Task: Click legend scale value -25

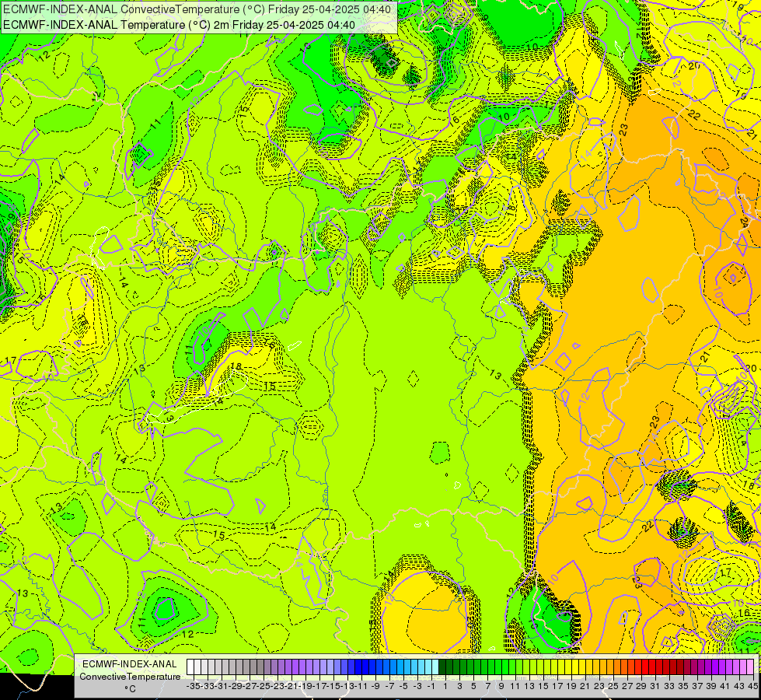Action: [264, 686]
